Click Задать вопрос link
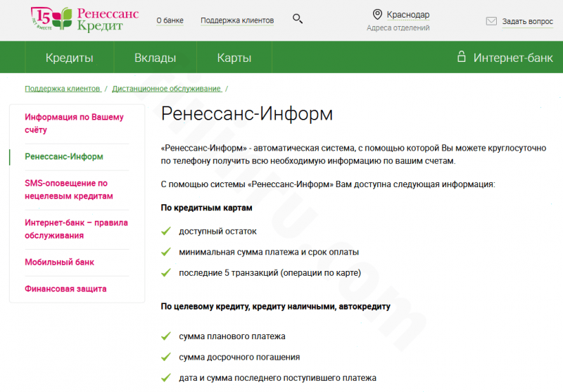Screen dimensions: 563x392 (x=527, y=22)
